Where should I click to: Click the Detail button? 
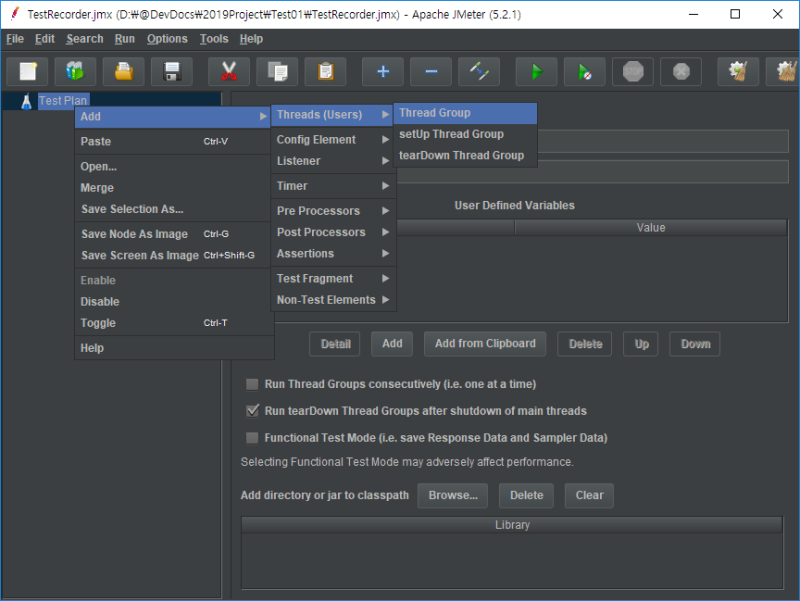tap(335, 344)
